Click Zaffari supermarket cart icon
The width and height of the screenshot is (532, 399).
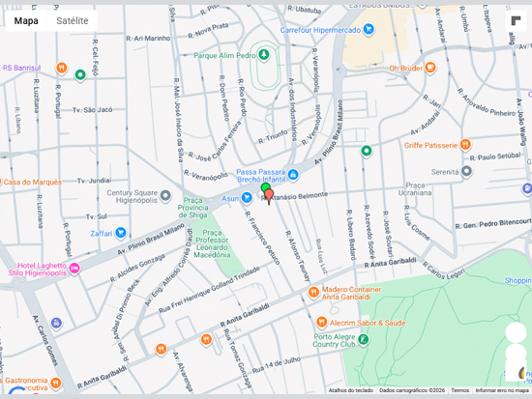(121, 233)
